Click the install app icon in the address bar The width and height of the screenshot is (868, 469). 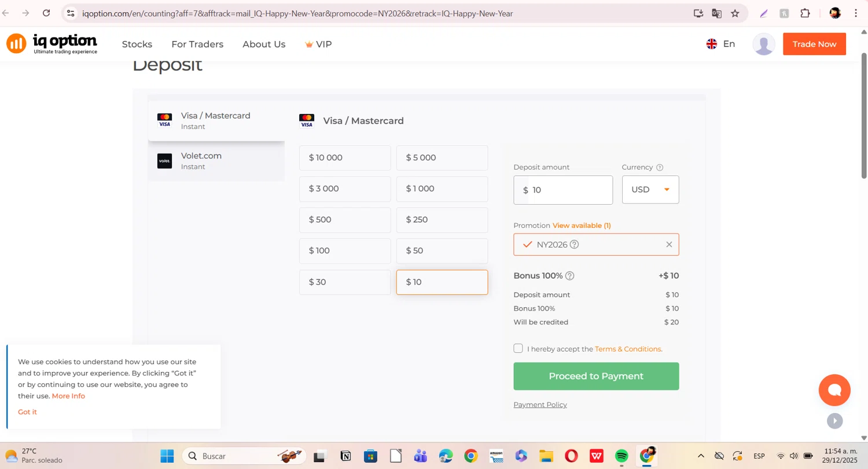pos(698,13)
